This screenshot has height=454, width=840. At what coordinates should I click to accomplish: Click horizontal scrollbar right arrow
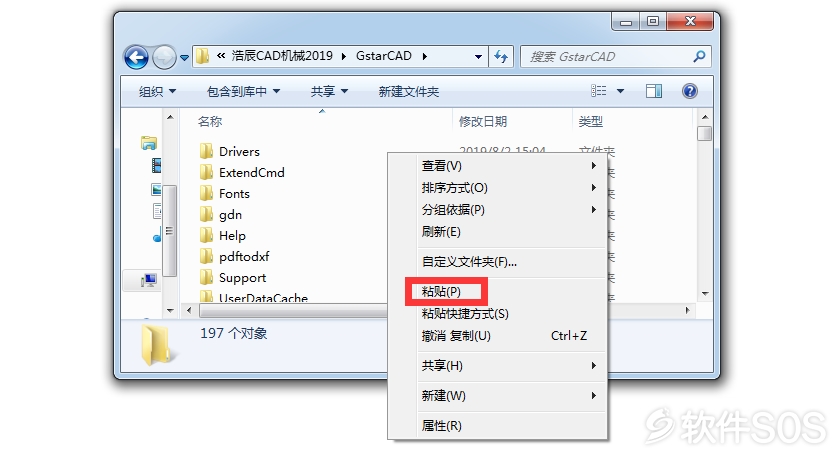(687, 310)
